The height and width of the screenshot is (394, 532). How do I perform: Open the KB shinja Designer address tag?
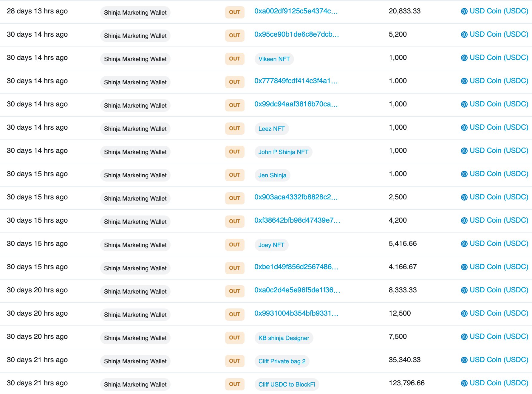284,338
